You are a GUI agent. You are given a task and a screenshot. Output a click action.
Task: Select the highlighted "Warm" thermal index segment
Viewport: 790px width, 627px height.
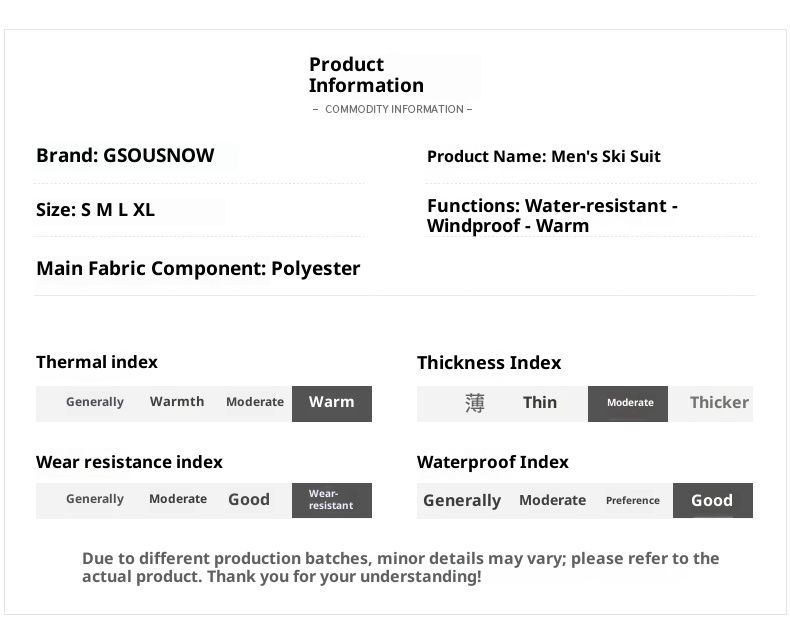tap(331, 403)
